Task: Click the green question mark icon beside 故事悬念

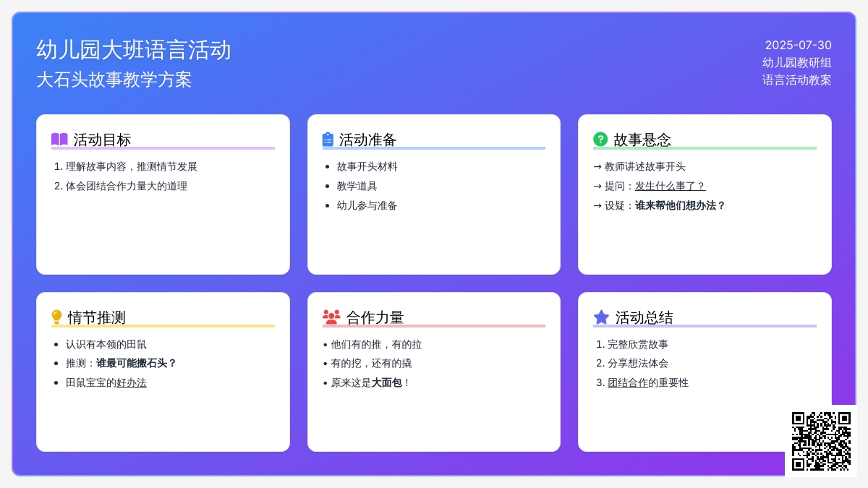Action: [600, 139]
